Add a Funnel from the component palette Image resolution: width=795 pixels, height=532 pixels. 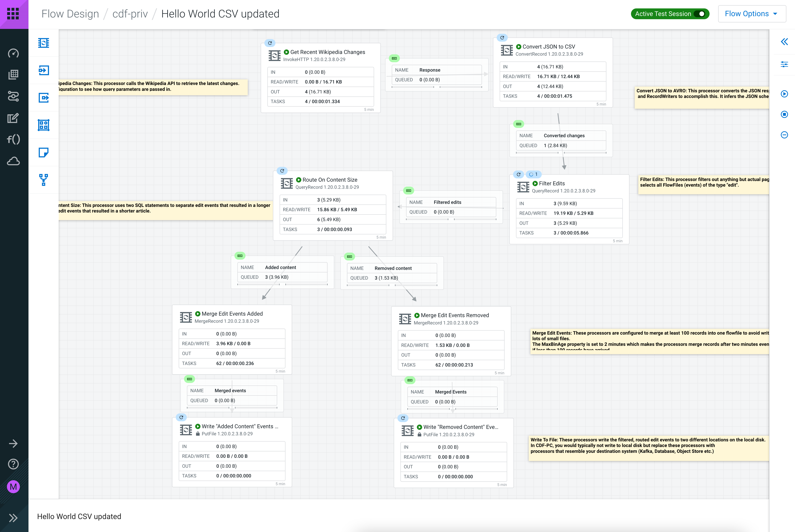click(43, 180)
